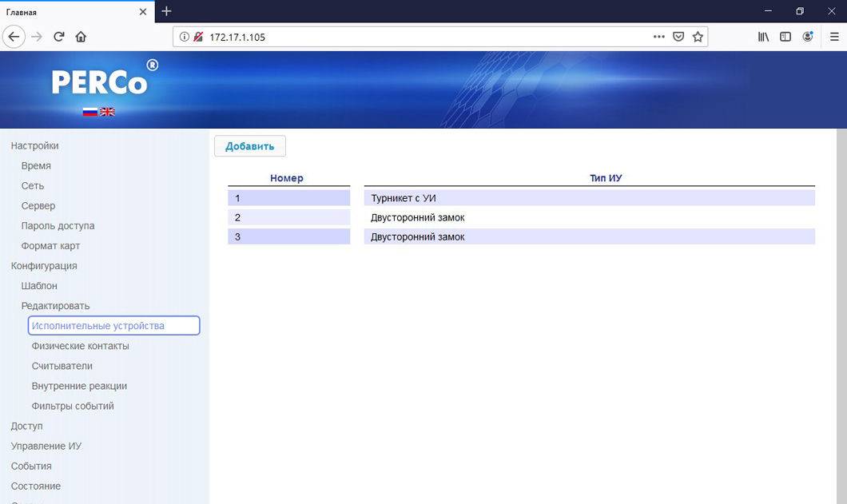Open the Firefox library icon
The width and height of the screenshot is (847, 504).
pos(763,37)
